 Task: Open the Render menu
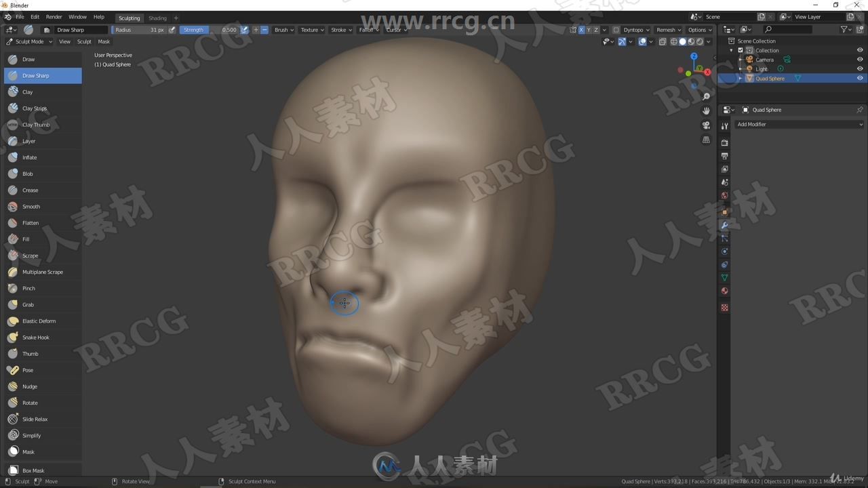pyautogui.click(x=54, y=17)
